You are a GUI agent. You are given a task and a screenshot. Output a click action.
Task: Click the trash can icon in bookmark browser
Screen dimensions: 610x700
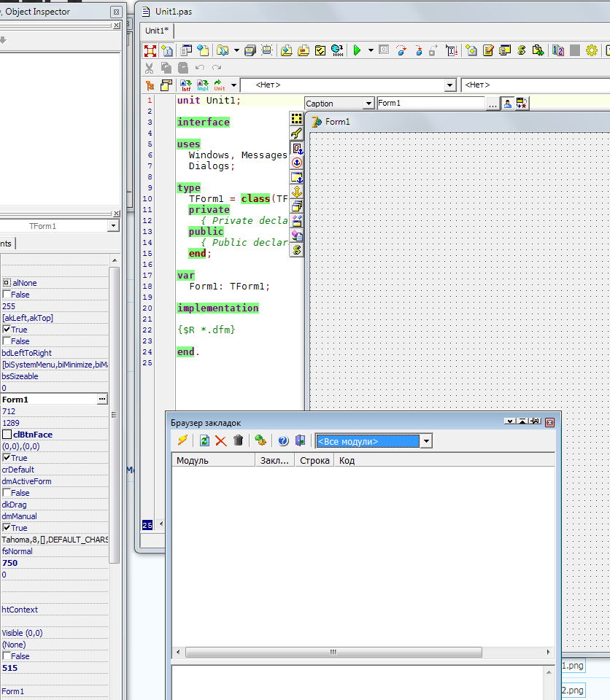[238, 440]
